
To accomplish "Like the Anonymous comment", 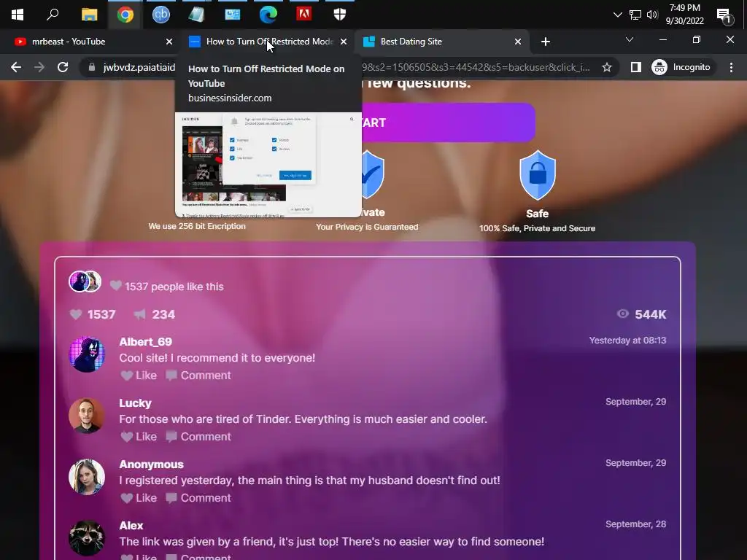I will pyautogui.click(x=139, y=498).
